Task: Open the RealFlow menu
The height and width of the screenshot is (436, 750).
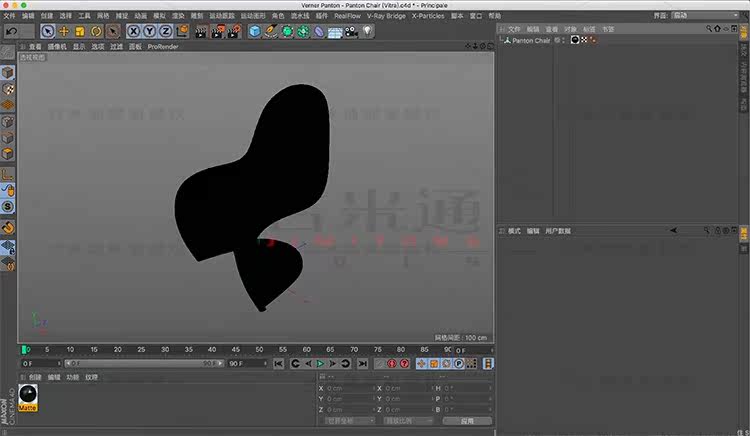Action: point(347,16)
